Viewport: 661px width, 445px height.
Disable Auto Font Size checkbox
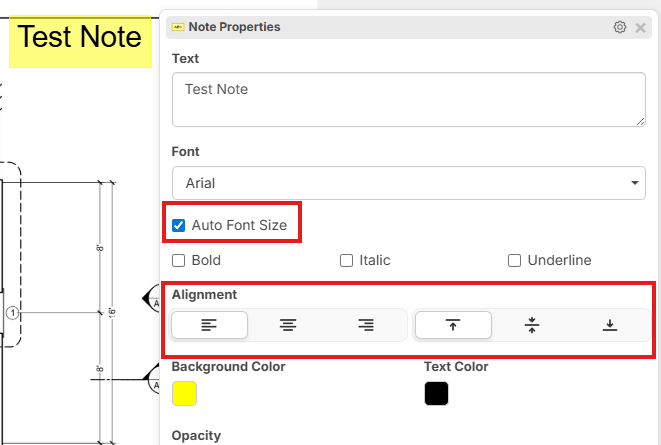pos(179,226)
